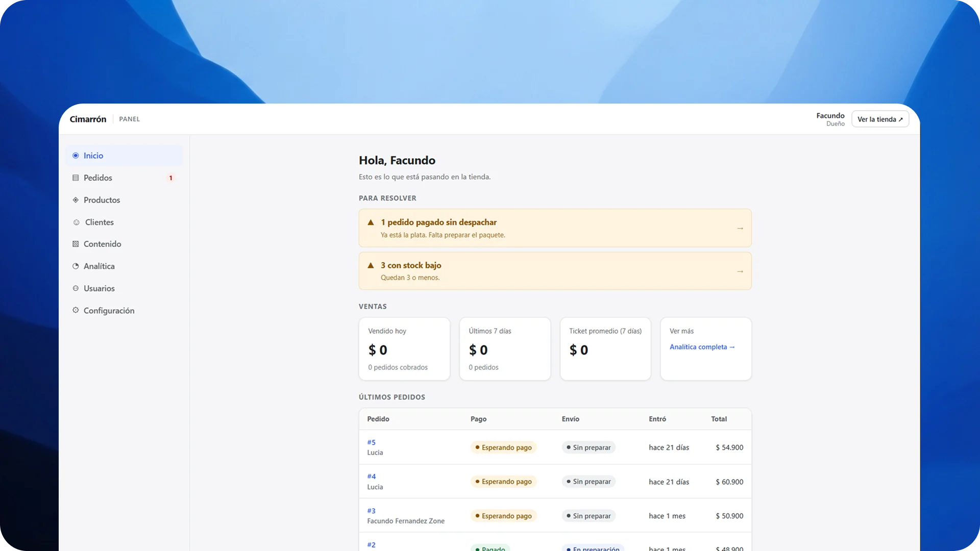Screen dimensions: 980x551
Task: Click the 'Envío' column header
Action: point(571,419)
